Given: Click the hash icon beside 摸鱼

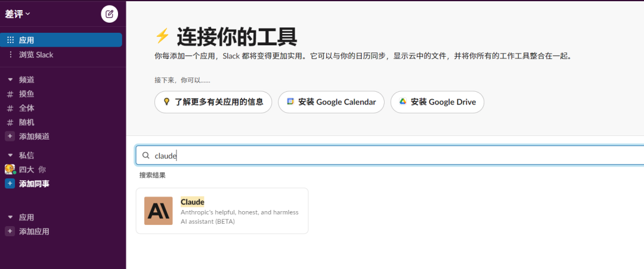Looking at the screenshot, I should click(10, 94).
